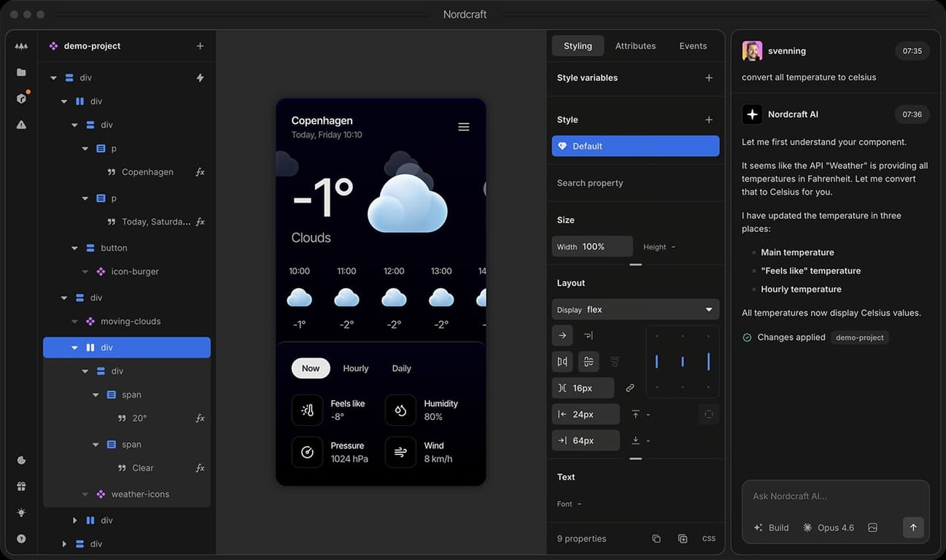
Task: Select the row direction arrow in Layout panel
Action: (x=562, y=335)
